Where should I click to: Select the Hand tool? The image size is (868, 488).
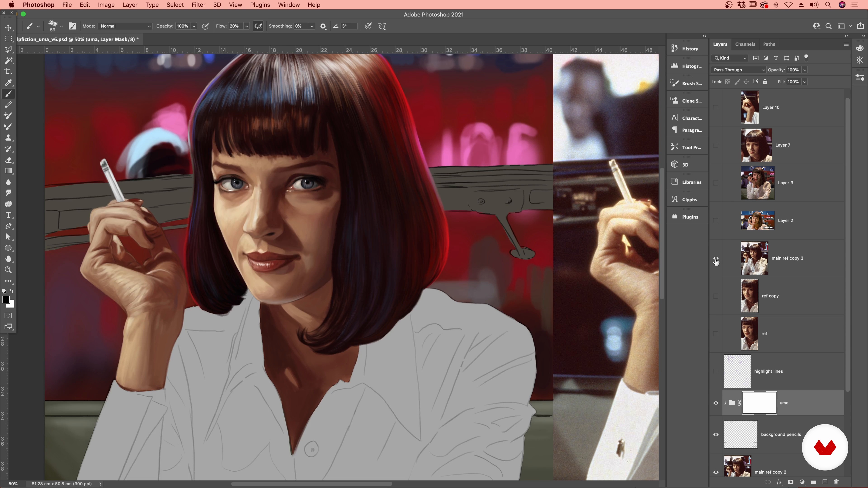click(x=8, y=259)
